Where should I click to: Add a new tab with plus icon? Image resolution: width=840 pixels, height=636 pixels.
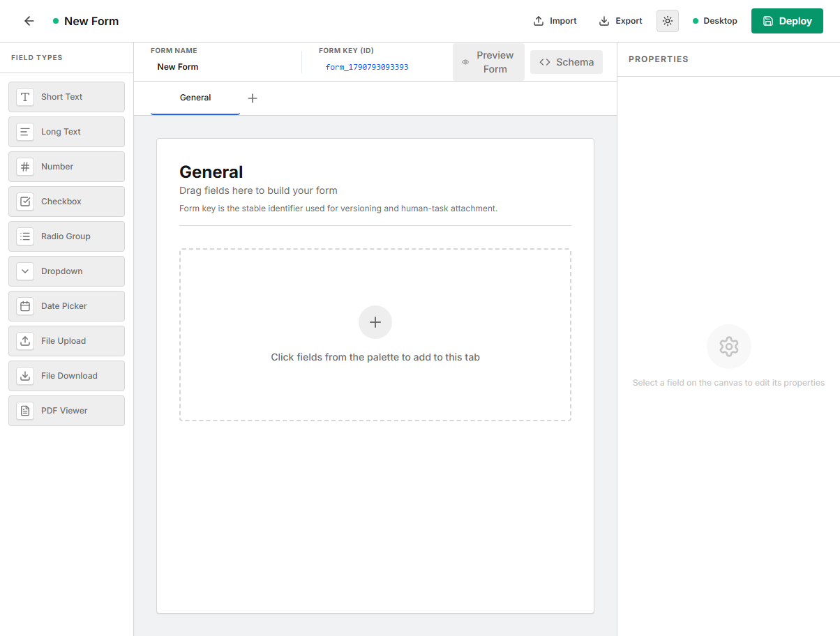pyautogui.click(x=253, y=98)
